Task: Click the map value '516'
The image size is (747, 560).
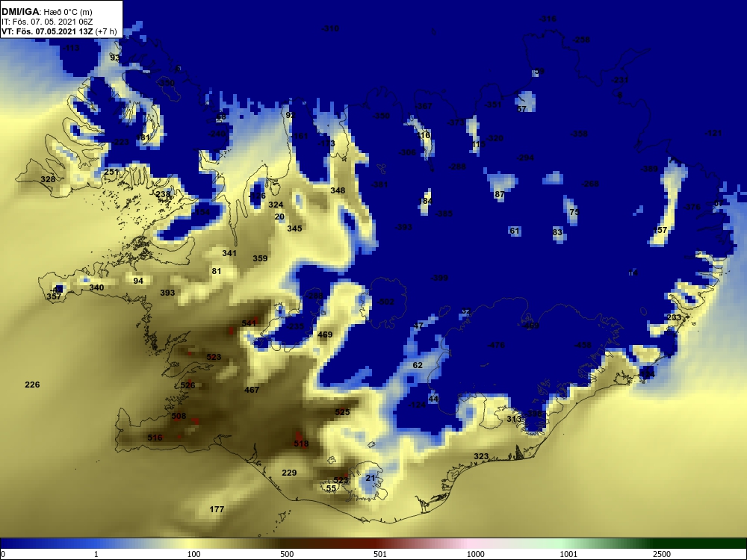Action: [x=155, y=438]
